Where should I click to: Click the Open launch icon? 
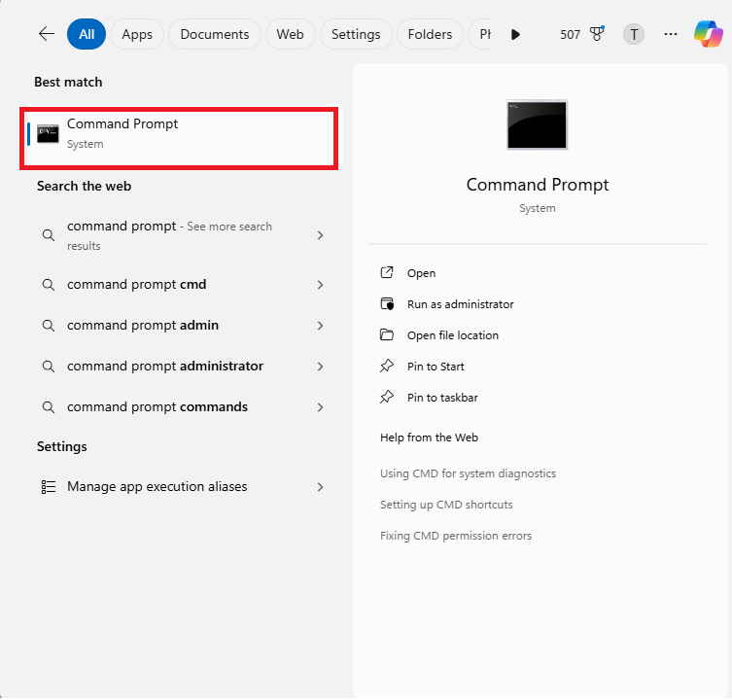tap(387, 273)
